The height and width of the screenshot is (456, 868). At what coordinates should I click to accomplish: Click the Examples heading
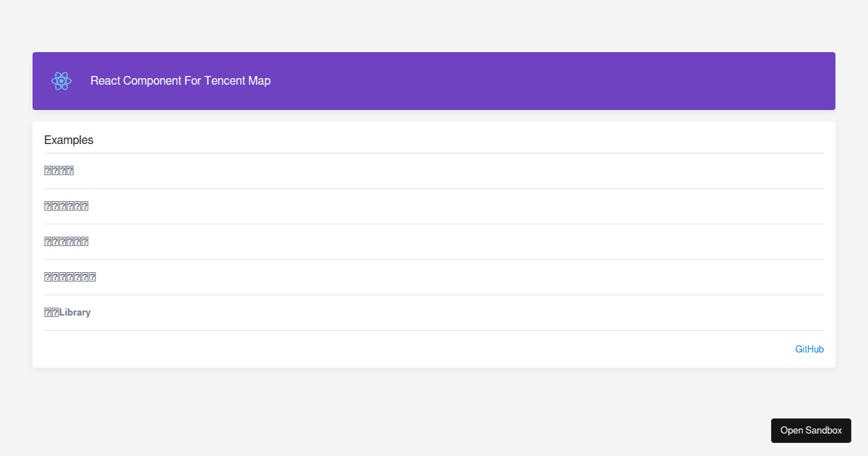coord(69,140)
